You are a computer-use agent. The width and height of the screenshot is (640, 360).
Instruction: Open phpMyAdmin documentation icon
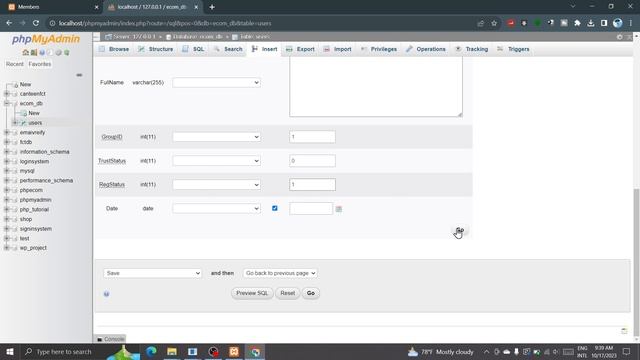pos(42,53)
